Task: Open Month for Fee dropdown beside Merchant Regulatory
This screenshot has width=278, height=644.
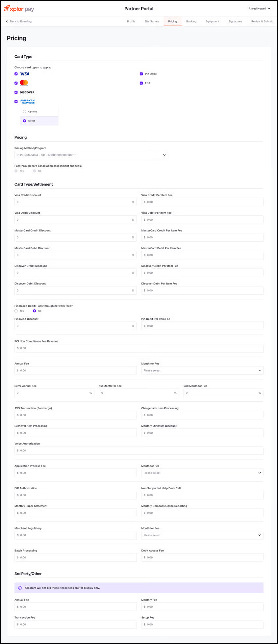Action: (x=202, y=535)
